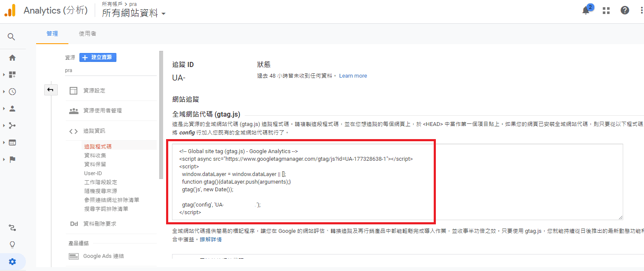Open the Admin gear icon
644x271 pixels.
coord(12,262)
